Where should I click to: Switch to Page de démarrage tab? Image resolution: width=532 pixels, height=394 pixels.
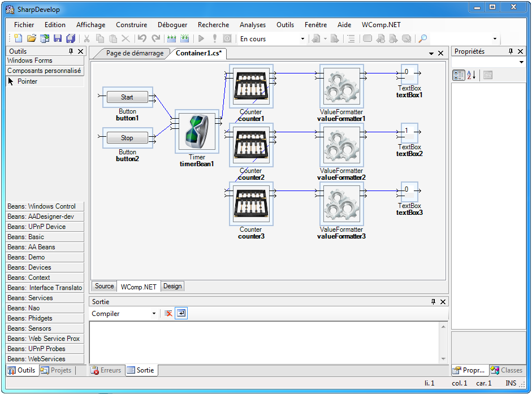(135, 53)
